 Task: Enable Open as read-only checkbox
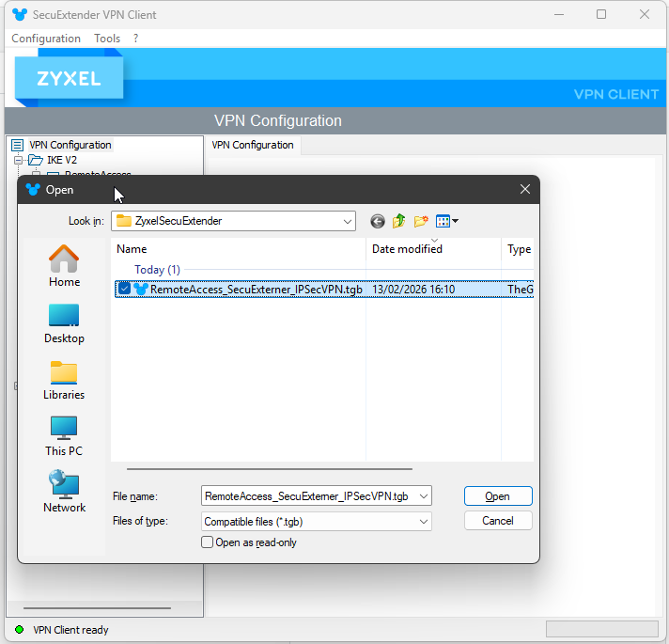(208, 542)
